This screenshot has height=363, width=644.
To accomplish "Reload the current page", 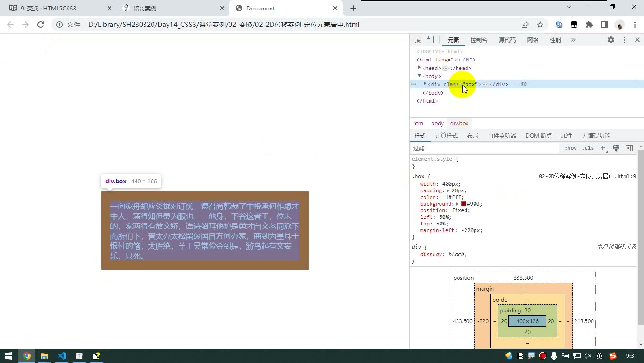I will click(x=41, y=25).
